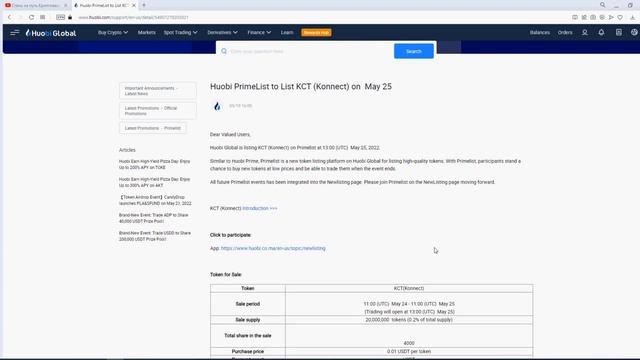Open Latest Promotions - Primelist category
This screenshot has width=640, height=360.
[x=153, y=128]
